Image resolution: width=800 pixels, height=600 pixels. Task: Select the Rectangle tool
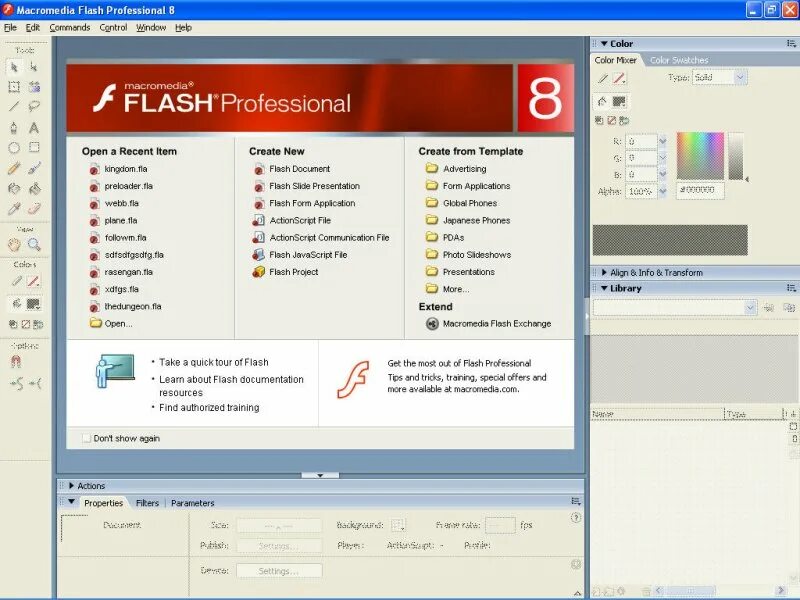pos(34,148)
